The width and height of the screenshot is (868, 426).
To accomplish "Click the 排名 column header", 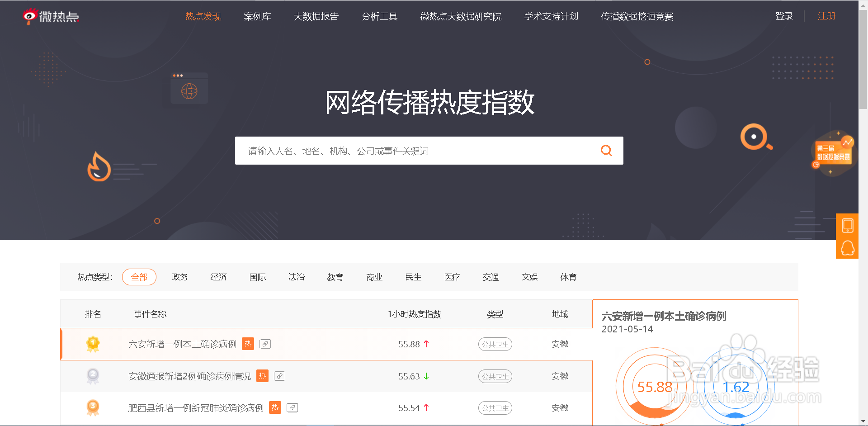I will pos(93,314).
